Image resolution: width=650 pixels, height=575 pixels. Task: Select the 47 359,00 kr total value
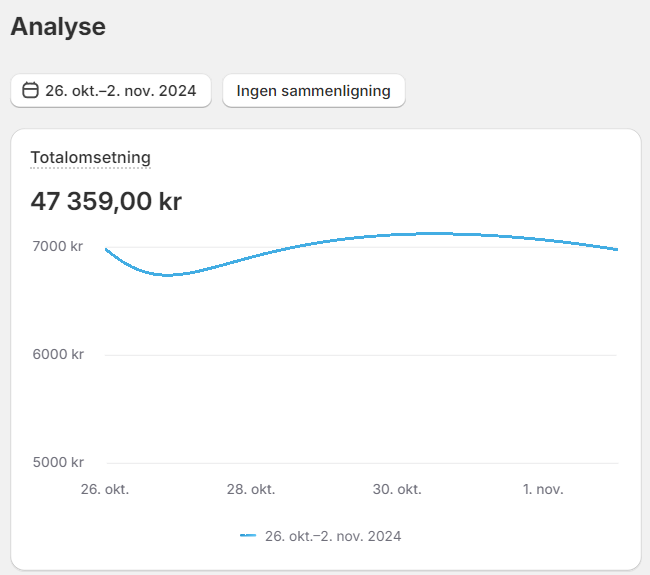[106, 201]
